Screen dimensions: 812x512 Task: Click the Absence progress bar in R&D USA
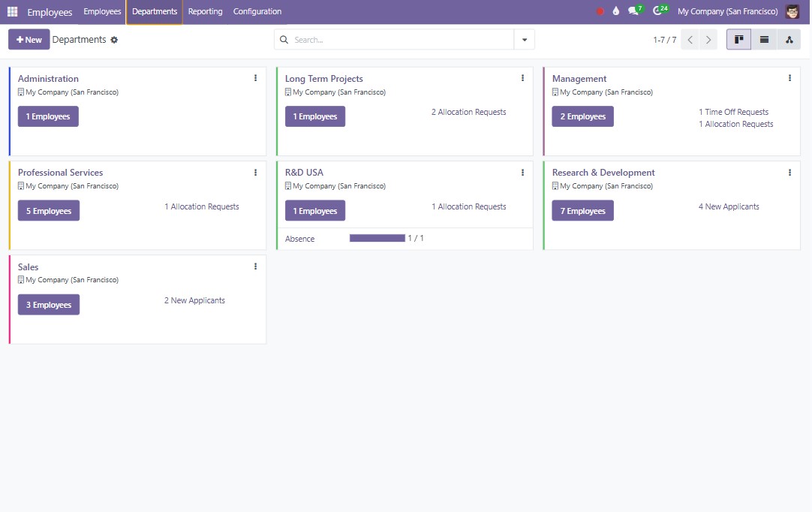click(377, 238)
